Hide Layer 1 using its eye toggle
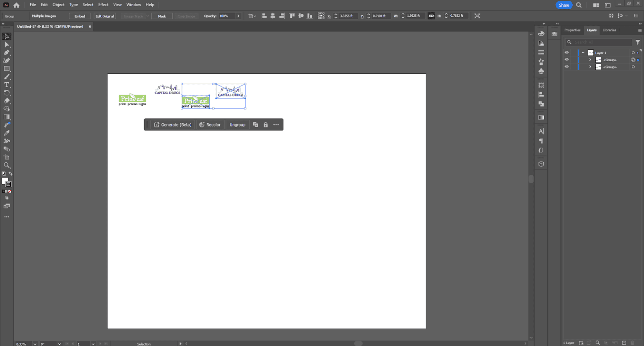The image size is (644, 346). (x=566, y=52)
